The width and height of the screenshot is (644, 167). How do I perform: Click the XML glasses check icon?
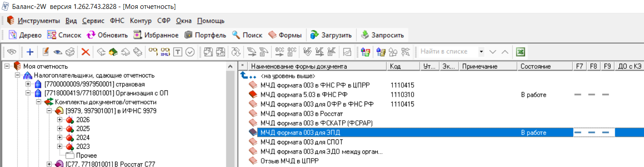click(x=165, y=52)
